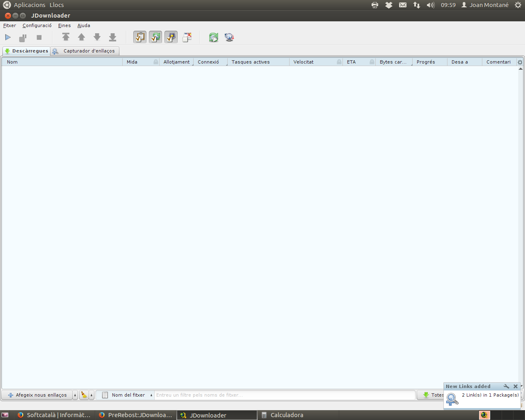Viewport: 525px width, 420px height.
Task: Expand arrow next to Afegeix nous enllaços
Action: point(75,395)
